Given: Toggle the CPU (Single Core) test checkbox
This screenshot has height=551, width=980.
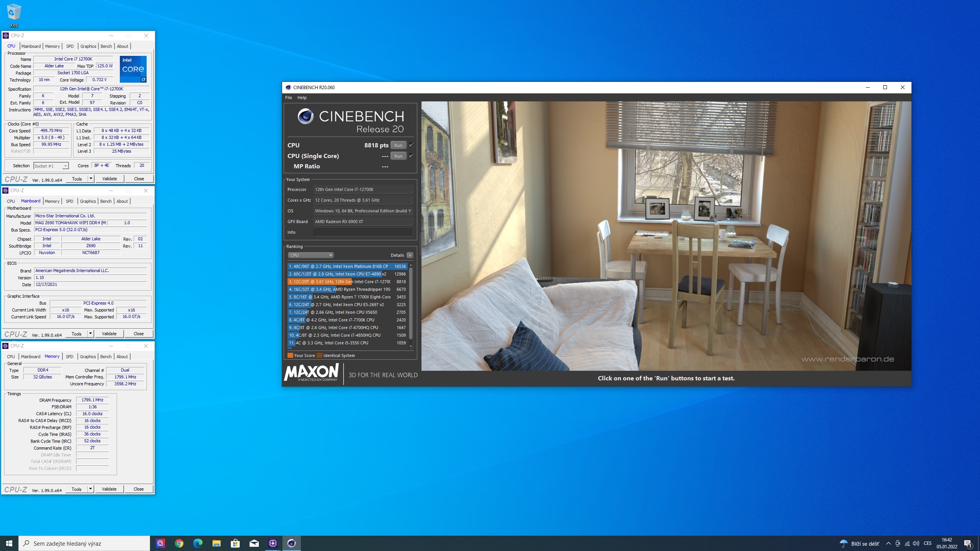Looking at the screenshot, I should 412,155.
